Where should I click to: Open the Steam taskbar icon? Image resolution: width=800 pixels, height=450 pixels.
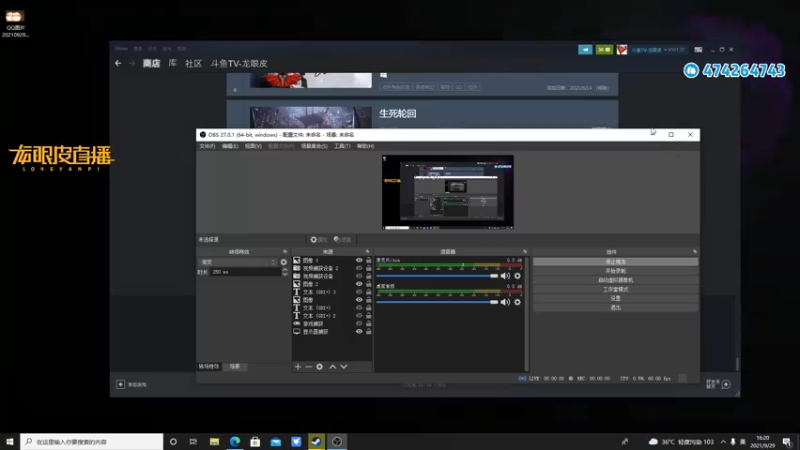(x=316, y=442)
